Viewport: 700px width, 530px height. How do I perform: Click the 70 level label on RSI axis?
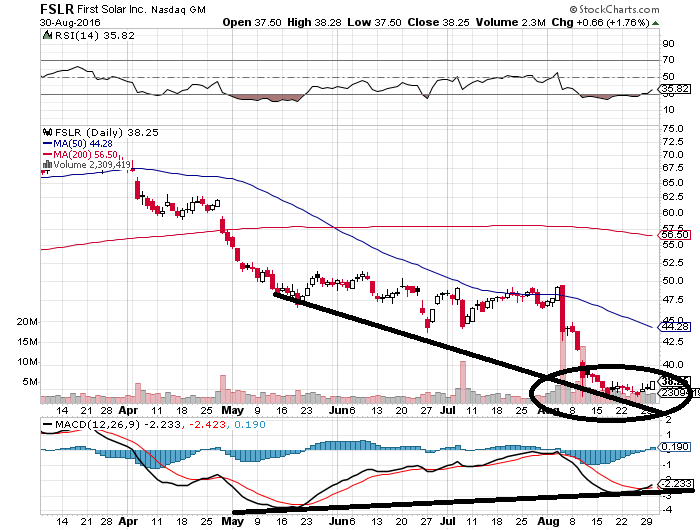(x=669, y=60)
